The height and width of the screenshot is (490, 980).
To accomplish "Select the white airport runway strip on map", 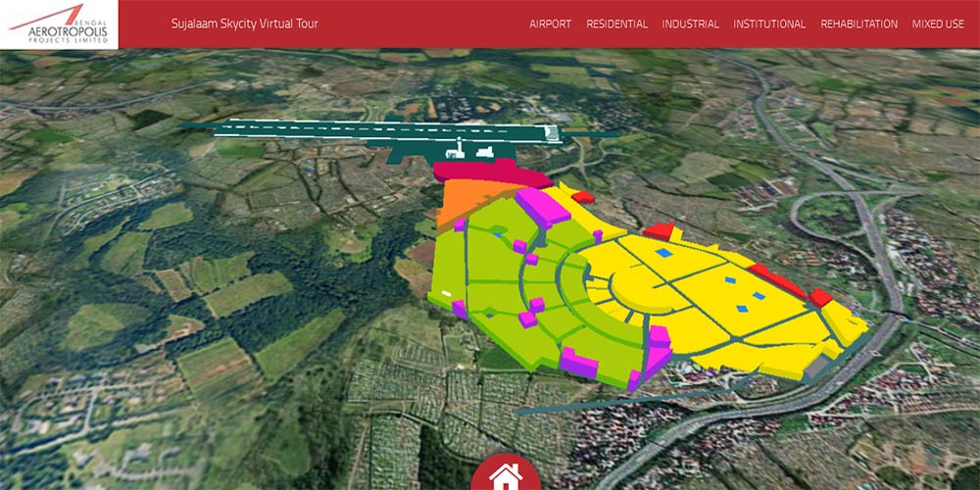I will pos(386,130).
